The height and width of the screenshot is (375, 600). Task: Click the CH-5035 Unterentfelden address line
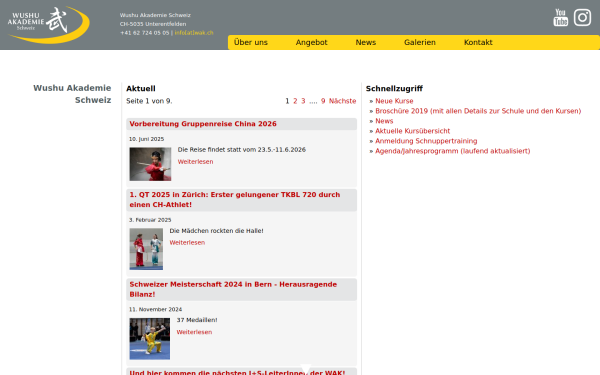point(153,24)
